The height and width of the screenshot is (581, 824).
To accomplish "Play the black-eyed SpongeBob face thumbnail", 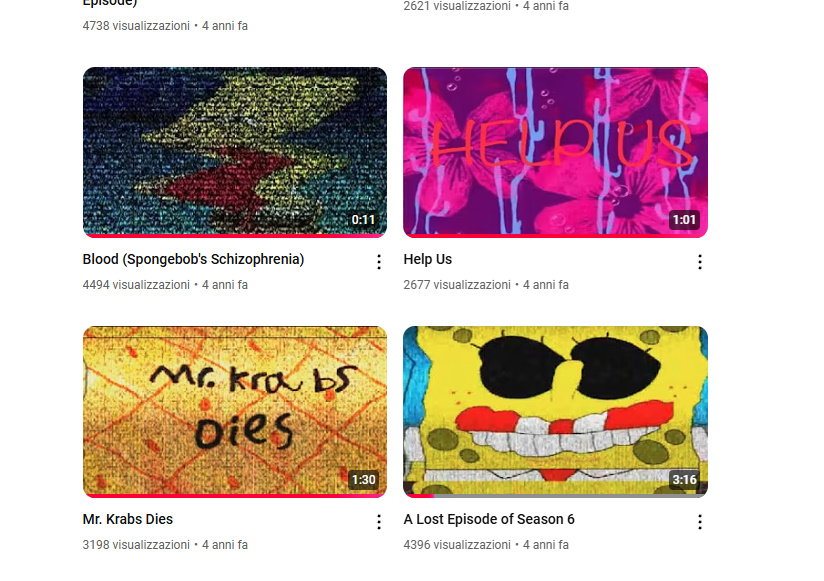I will click(x=555, y=411).
